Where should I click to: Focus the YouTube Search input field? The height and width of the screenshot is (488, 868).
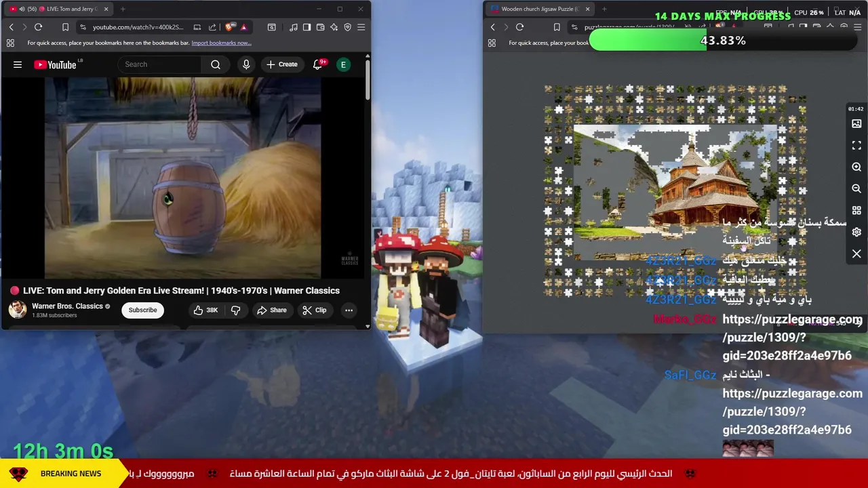click(x=160, y=64)
